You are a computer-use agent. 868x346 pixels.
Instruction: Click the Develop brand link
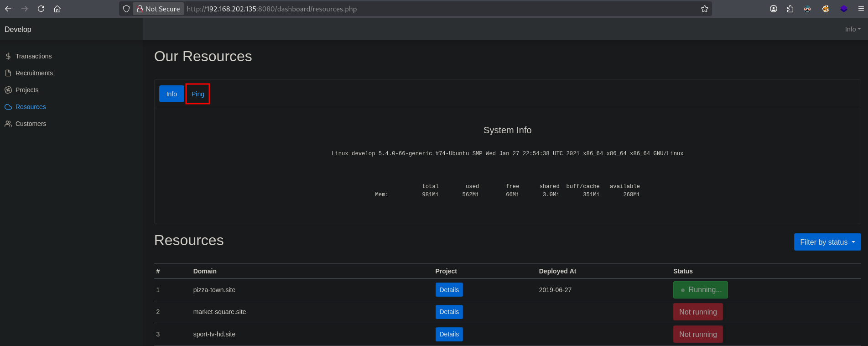click(18, 29)
